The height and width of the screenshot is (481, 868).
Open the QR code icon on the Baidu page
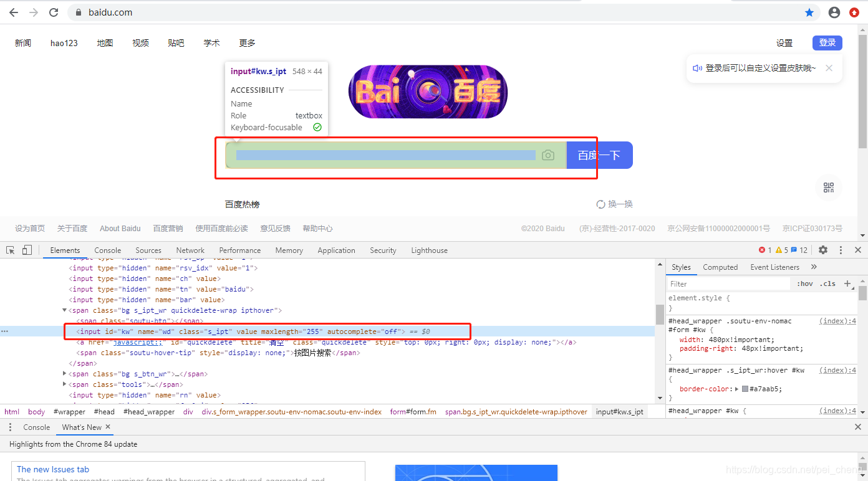tap(829, 188)
